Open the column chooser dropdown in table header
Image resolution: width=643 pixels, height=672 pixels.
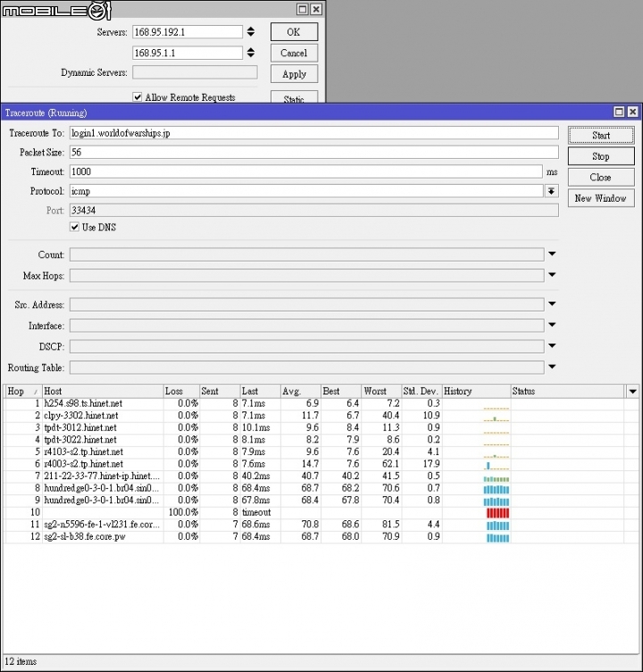(x=632, y=391)
